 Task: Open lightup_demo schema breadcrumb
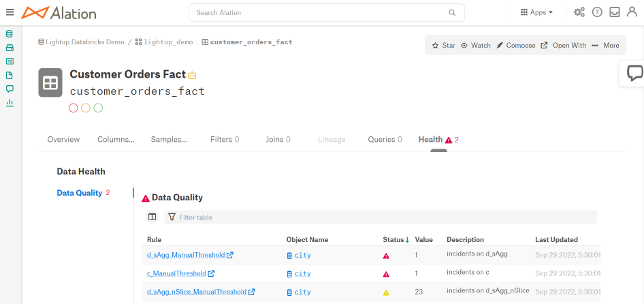point(164,42)
